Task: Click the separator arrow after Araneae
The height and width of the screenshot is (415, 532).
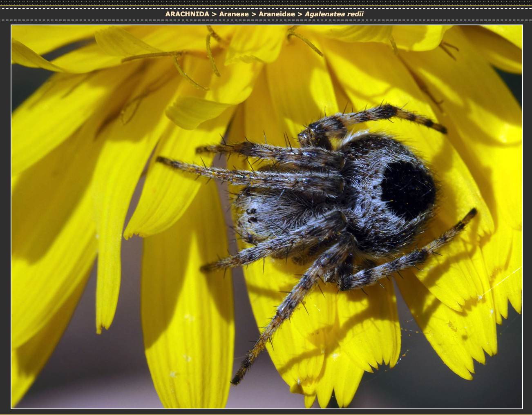Action: pos(253,14)
